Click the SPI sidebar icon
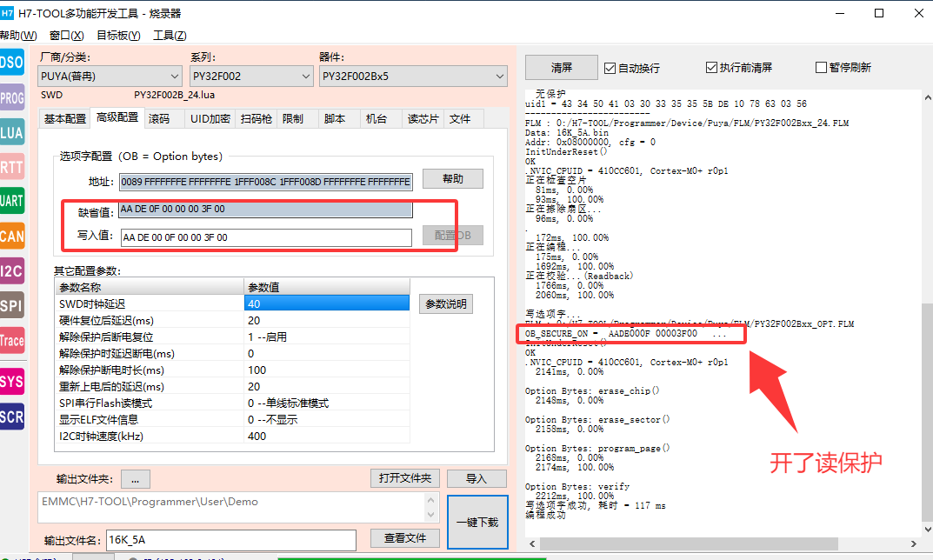The width and height of the screenshot is (933, 560). pyautogui.click(x=11, y=306)
